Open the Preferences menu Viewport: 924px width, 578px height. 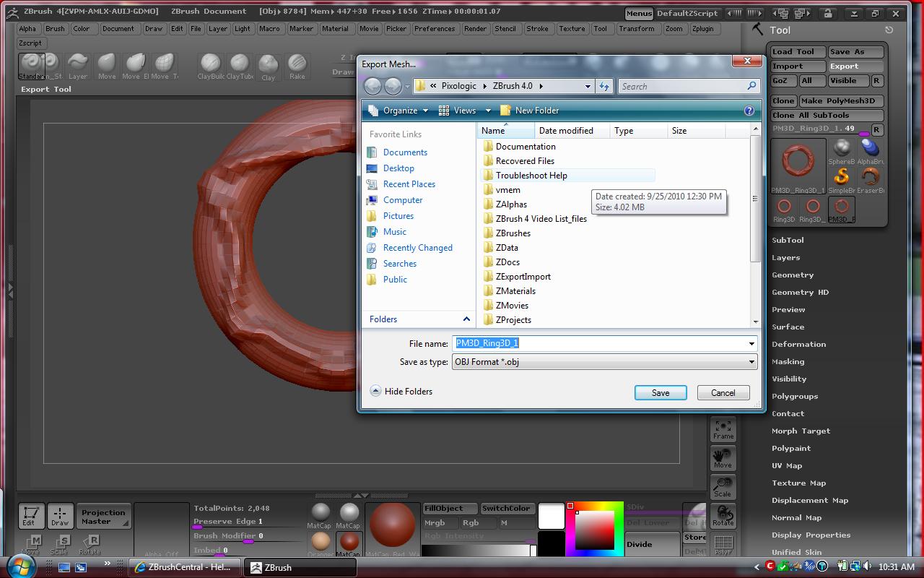tap(435, 29)
